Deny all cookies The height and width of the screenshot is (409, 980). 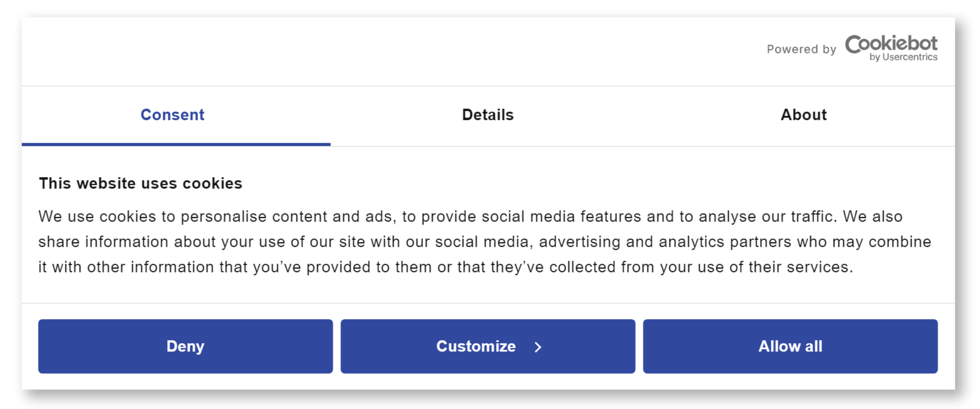[186, 346]
